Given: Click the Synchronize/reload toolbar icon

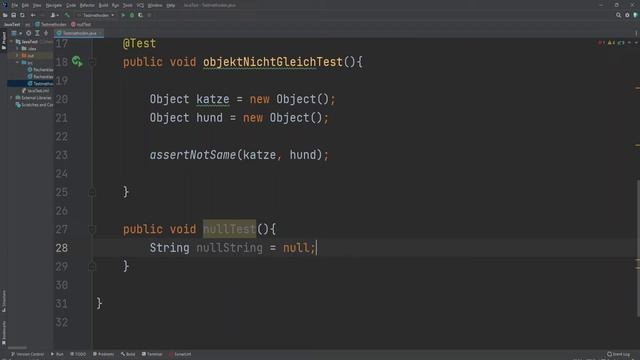Looking at the screenshot, I should click(22, 15).
